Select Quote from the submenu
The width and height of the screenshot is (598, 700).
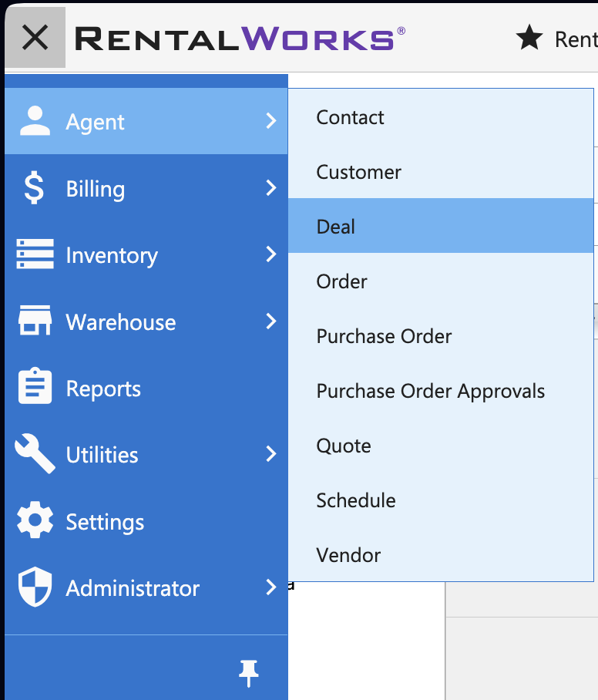click(x=441, y=445)
